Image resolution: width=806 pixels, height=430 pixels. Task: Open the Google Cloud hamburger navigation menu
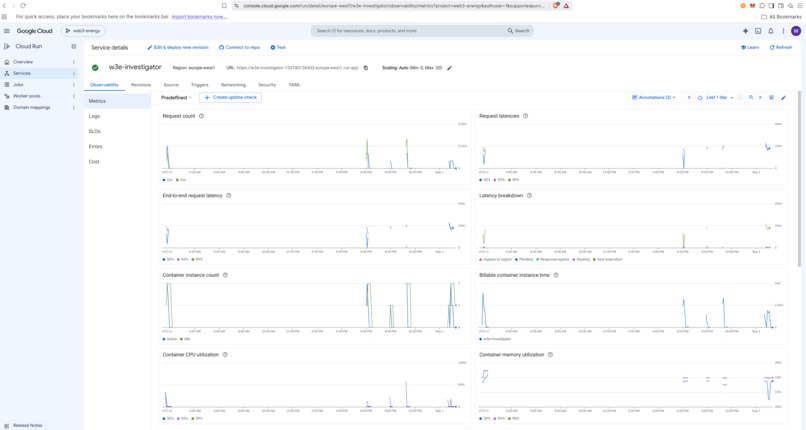[x=7, y=31]
